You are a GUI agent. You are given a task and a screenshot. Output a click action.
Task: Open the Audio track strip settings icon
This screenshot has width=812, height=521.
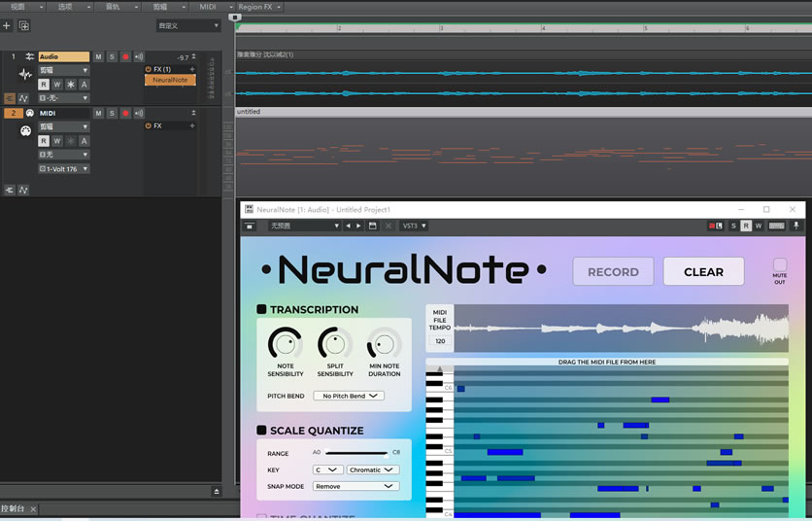pyautogui.click(x=30, y=56)
